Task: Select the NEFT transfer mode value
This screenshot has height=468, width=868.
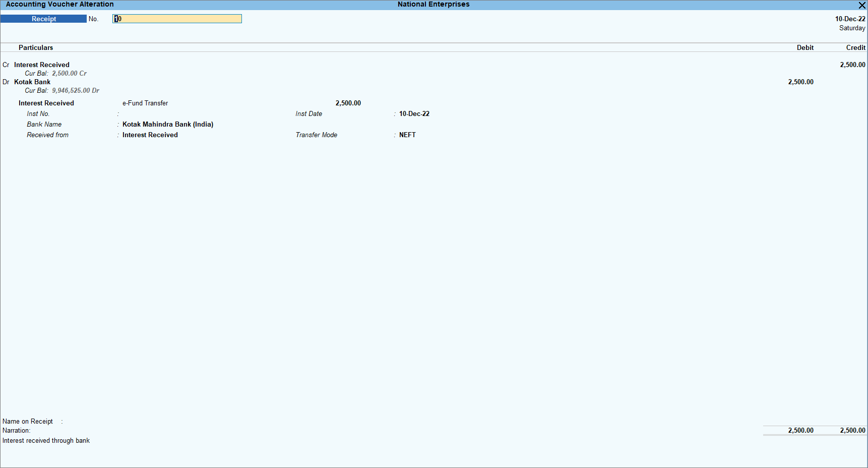Action: tap(407, 135)
